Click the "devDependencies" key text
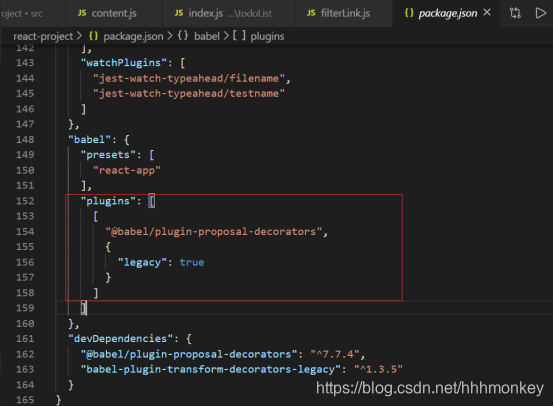The image size is (554, 407). (x=120, y=339)
